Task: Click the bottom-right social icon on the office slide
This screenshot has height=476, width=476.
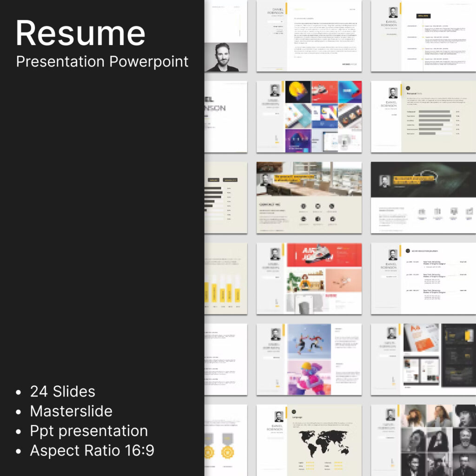Action: [332, 219]
